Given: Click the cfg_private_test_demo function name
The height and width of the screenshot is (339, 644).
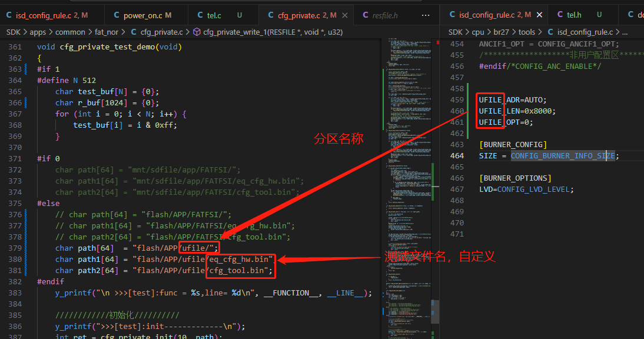Looking at the screenshot, I should (x=108, y=46).
